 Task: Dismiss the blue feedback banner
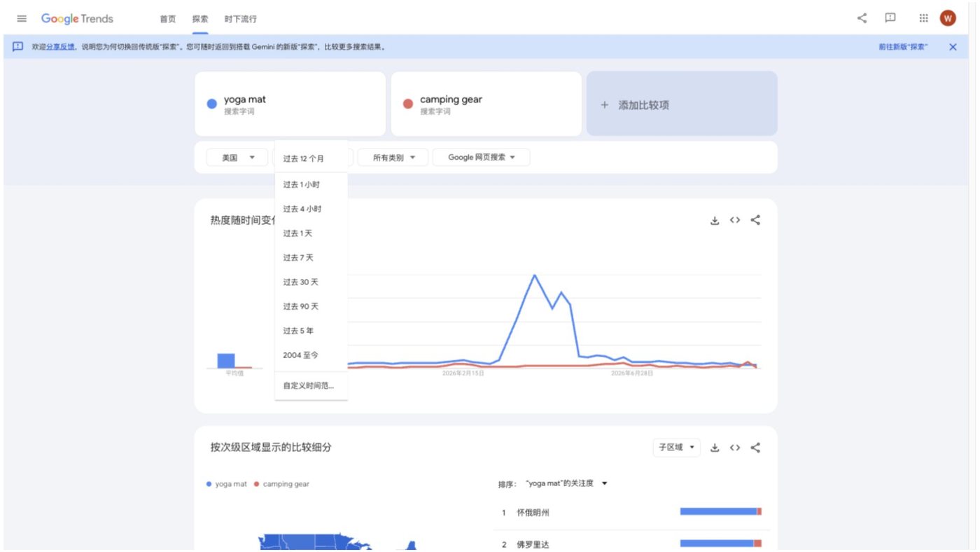(953, 47)
